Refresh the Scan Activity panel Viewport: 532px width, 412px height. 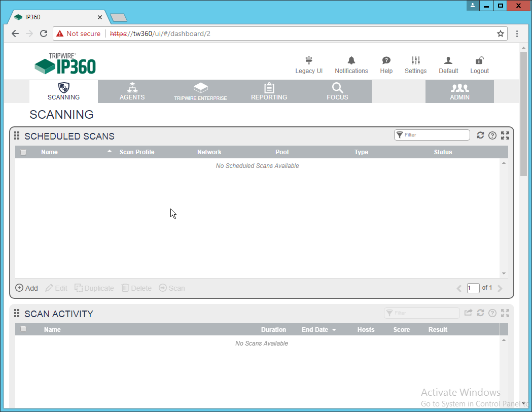click(480, 313)
